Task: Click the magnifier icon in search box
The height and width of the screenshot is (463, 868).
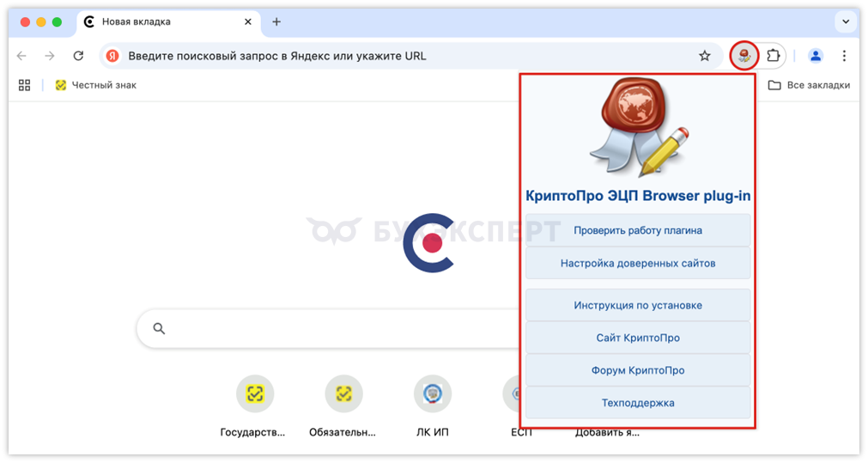Action: pos(159,328)
